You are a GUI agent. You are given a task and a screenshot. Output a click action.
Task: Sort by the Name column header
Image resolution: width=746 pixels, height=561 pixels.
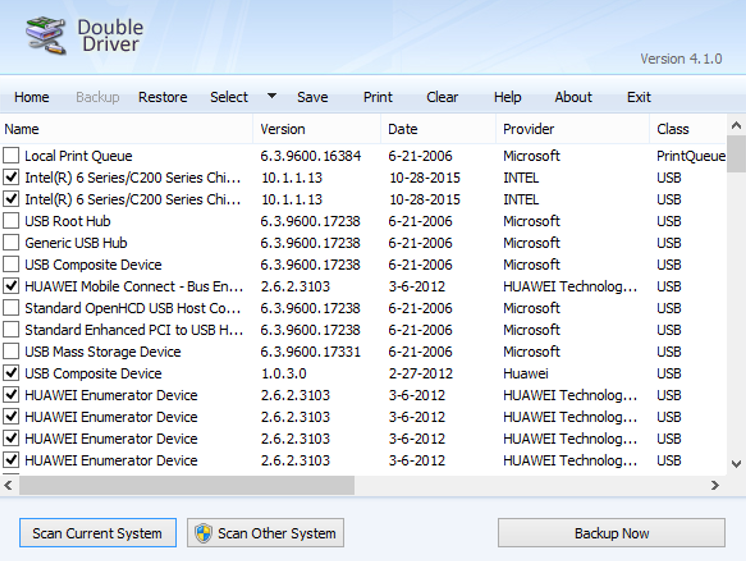(x=126, y=129)
